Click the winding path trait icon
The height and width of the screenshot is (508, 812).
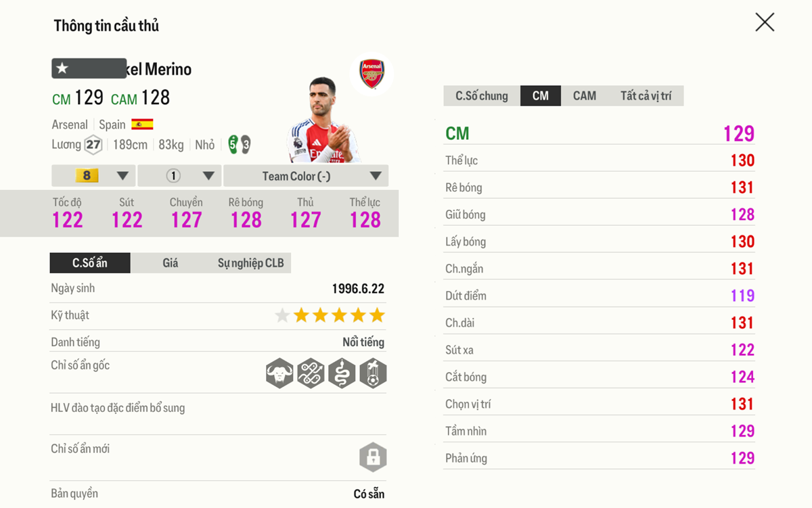(311, 373)
